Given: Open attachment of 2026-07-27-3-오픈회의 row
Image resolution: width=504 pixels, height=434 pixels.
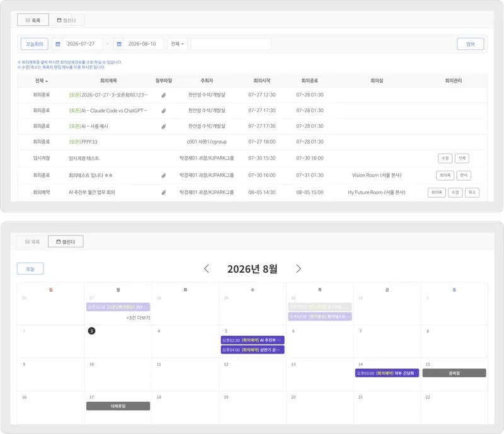Looking at the screenshot, I should [x=164, y=95].
